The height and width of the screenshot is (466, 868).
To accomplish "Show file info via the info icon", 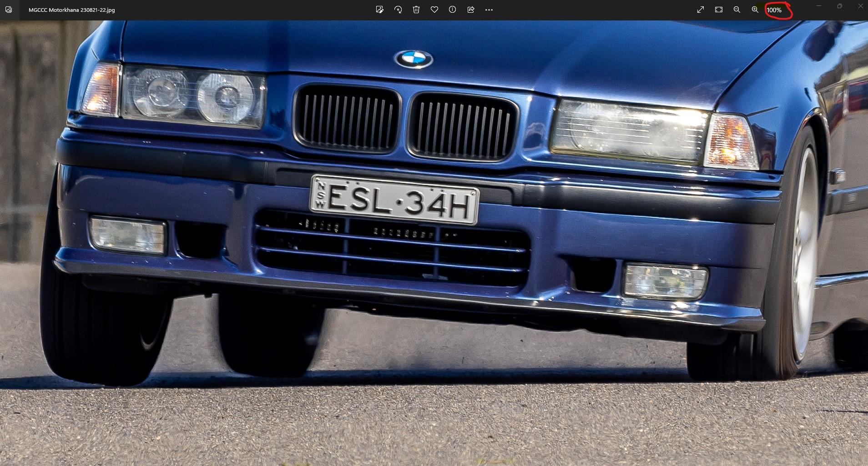I will click(453, 10).
